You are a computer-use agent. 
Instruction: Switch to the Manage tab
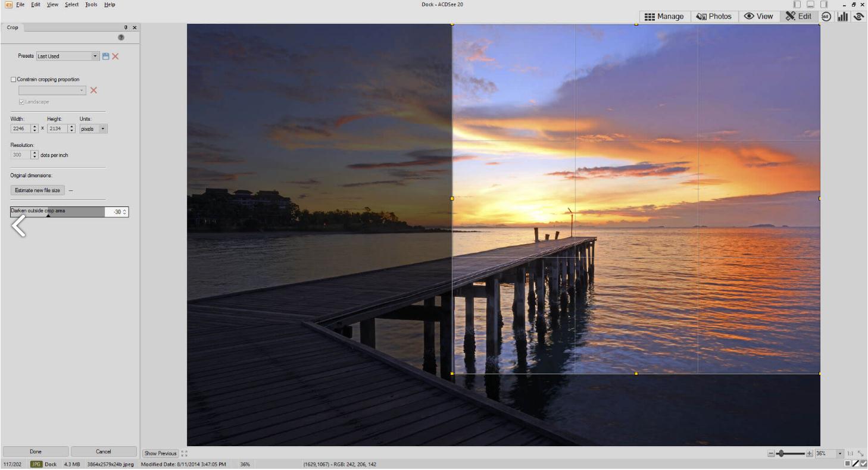click(664, 17)
